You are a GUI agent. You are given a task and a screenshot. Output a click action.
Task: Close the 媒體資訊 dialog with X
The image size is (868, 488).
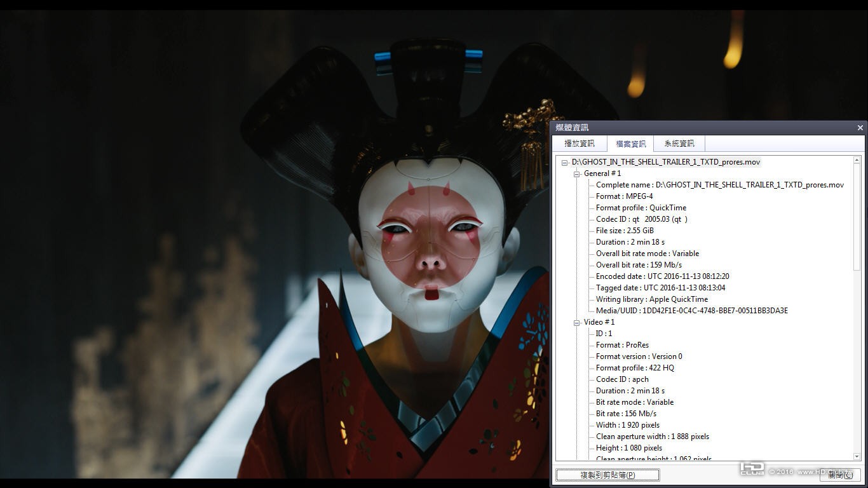point(860,128)
